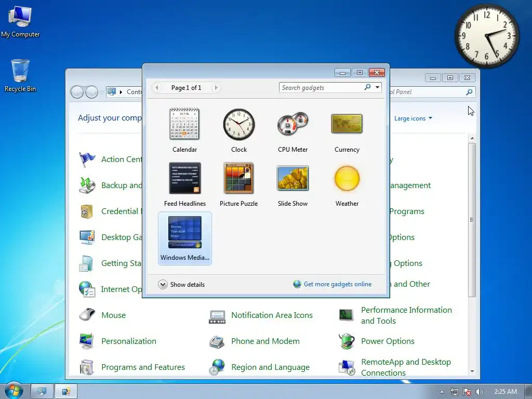Image resolution: width=532 pixels, height=399 pixels.
Task: Click Control Panel back navigation button
Action: pyautogui.click(x=77, y=92)
